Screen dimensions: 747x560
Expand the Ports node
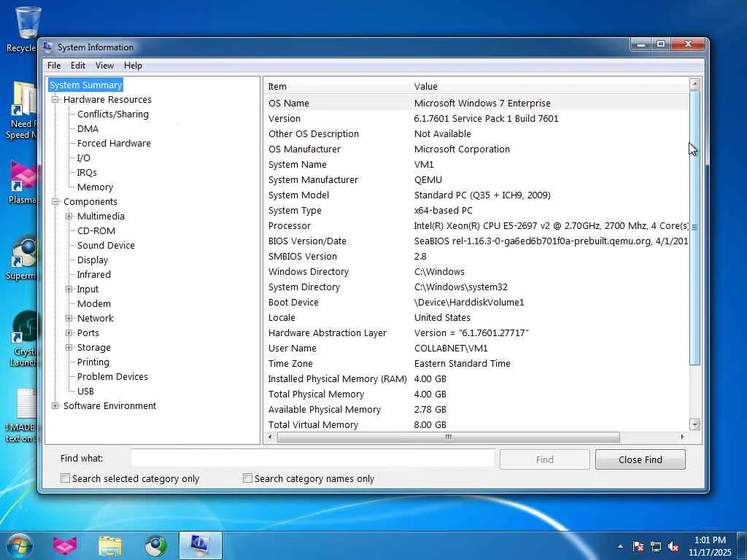pyautogui.click(x=69, y=332)
